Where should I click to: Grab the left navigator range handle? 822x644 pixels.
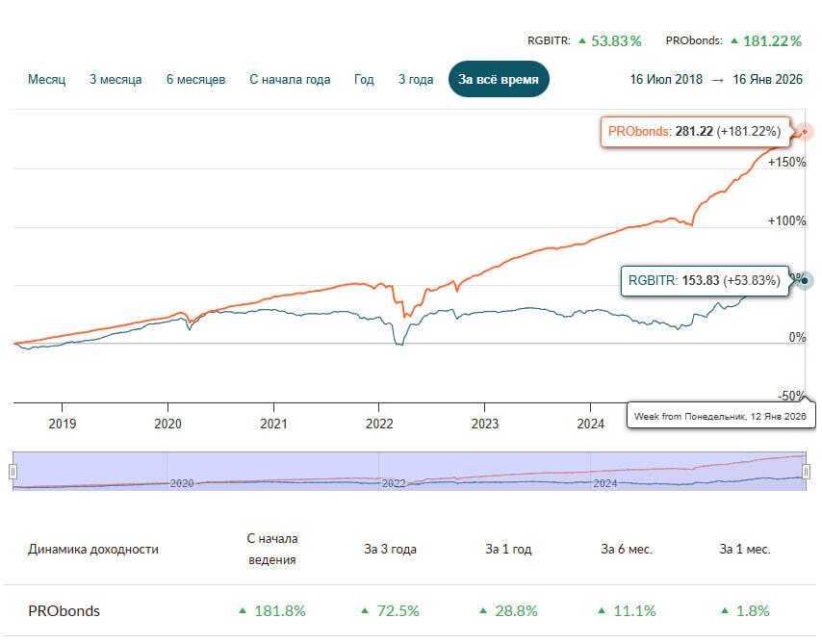pyautogui.click(x=13, y=472)
